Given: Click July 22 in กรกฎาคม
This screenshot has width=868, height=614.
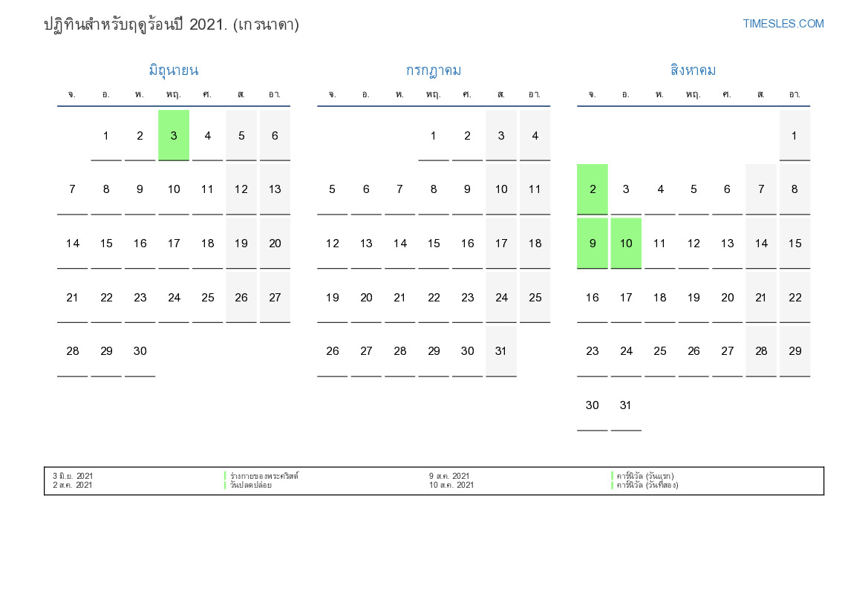Looking at the screenshot, I should coord(434,298).
